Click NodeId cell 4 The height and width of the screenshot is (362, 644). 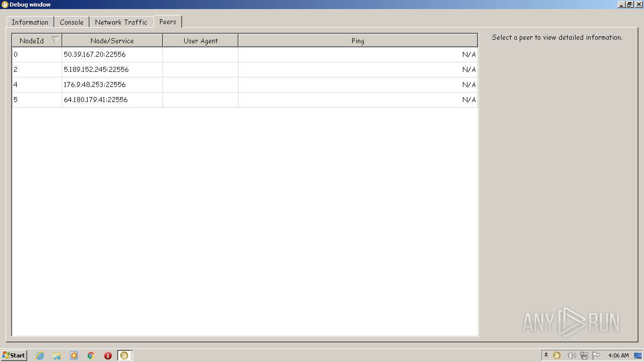tap(37, 84)
